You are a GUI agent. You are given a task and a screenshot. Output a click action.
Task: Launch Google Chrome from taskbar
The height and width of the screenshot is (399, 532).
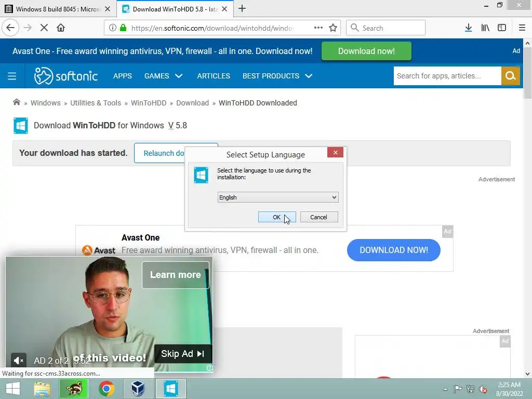tap(106, 389)
